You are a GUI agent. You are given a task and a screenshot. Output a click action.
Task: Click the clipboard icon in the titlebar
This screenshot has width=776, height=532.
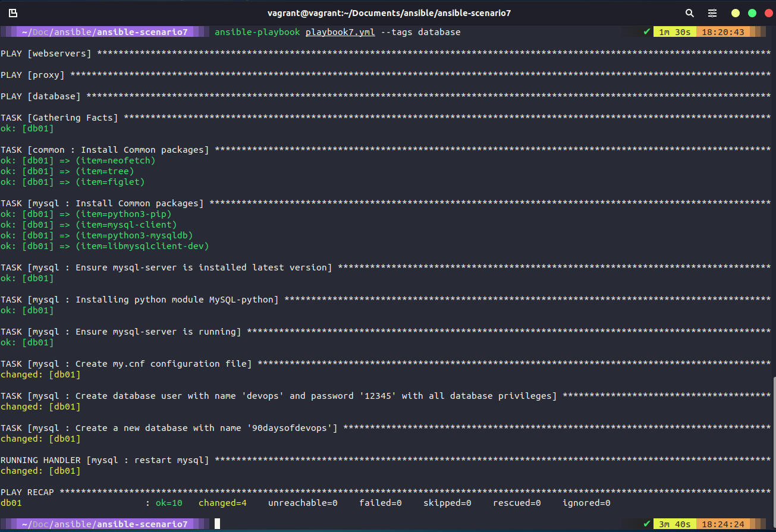coord(12,12)
